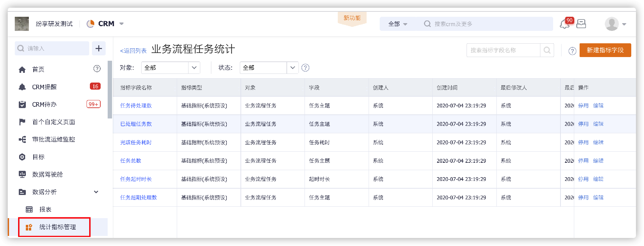This screenshot has width=644, height=246.
Task: Click 编辑 for 完成任务耗时 row
Action: point(598,142)
